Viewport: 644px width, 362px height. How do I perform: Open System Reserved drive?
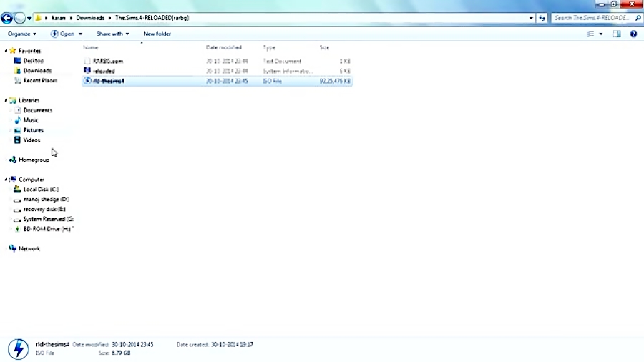(49, 219)
